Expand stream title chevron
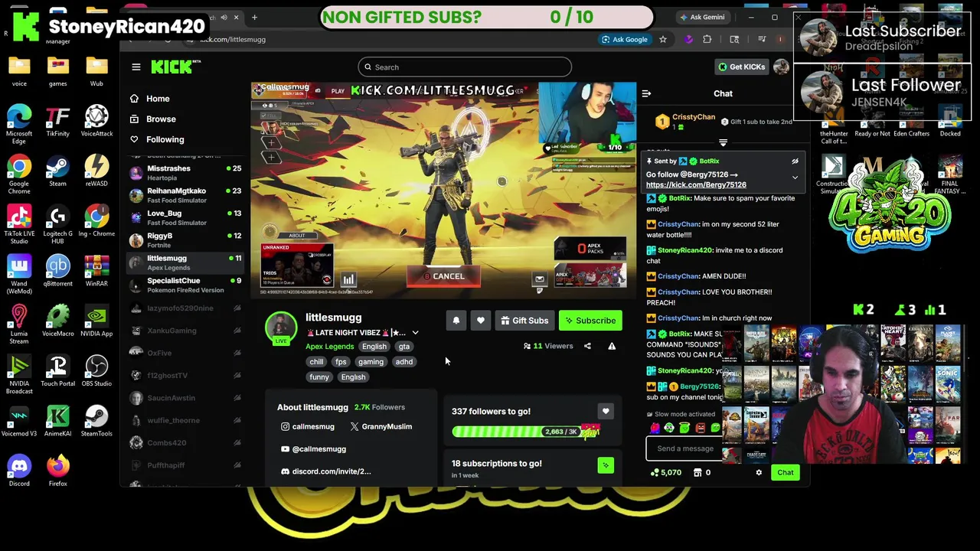The height and width of the screenshot is (551, 980). [415, 333]
